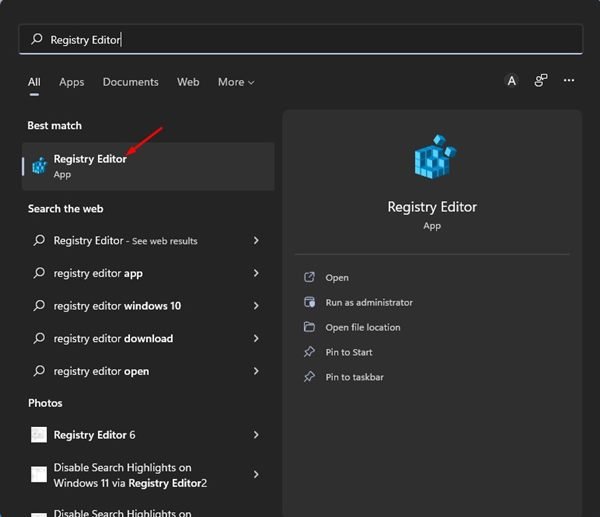
Task: Open the user account 'A' avatar
Action: click(511, 81)
